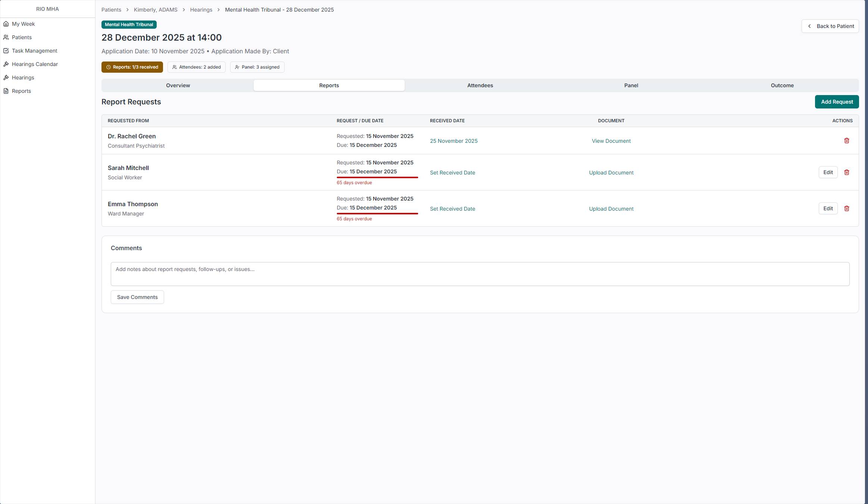Click the Task Management checklist icon
Viewport: 868px width, 504px height.
6,51
